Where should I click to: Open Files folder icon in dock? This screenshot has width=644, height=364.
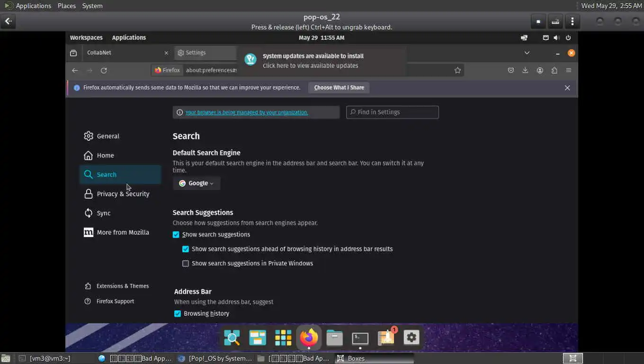[x=334, y=337]
